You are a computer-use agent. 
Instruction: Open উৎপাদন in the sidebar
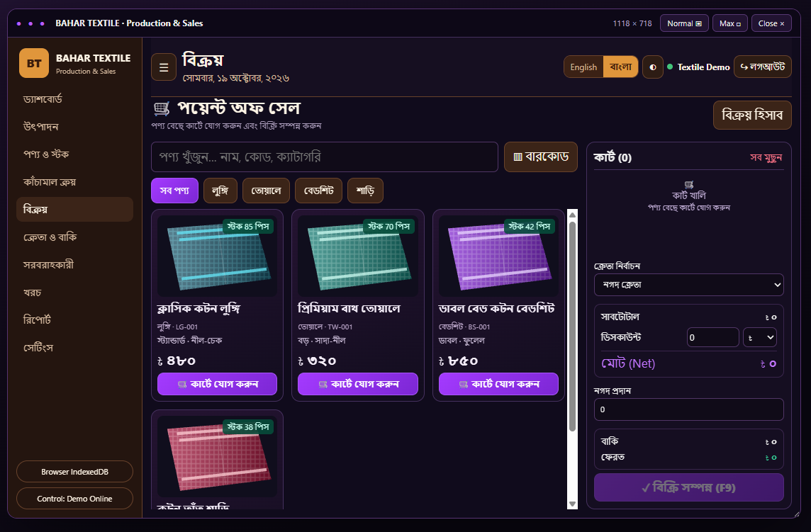[74, 127]
